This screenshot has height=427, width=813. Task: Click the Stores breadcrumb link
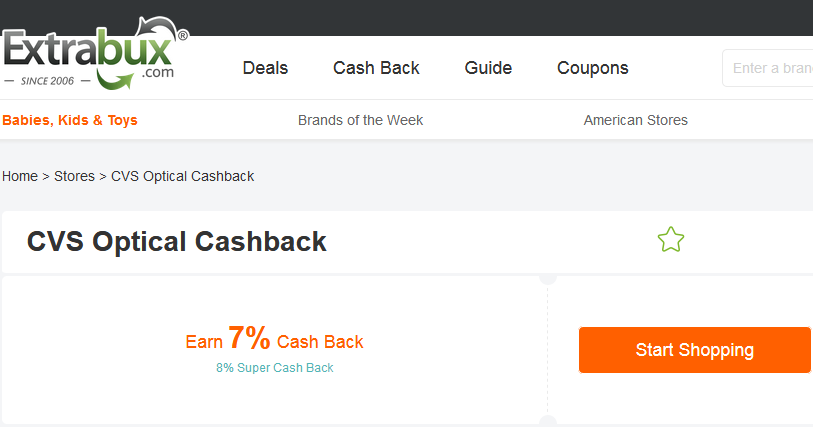(74, 176)
